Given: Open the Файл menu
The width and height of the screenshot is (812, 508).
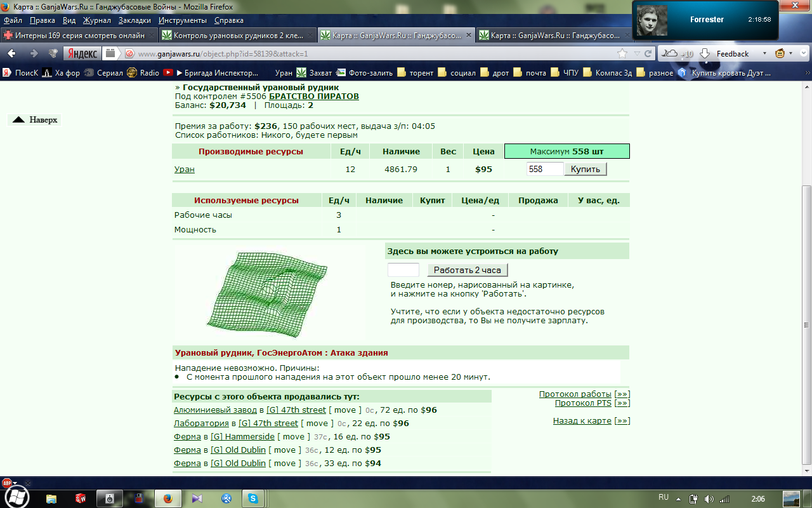Looking at the screenshot, I should coord(13,20).
